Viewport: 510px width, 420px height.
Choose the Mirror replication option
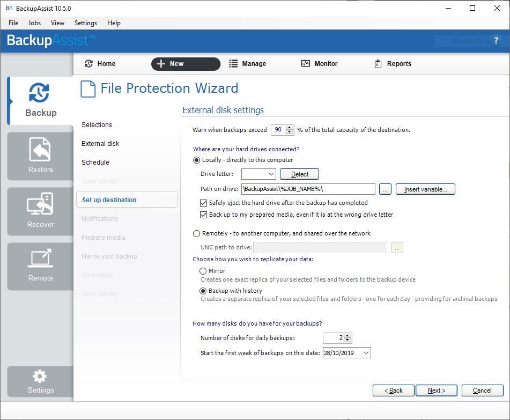click(203, 271)
